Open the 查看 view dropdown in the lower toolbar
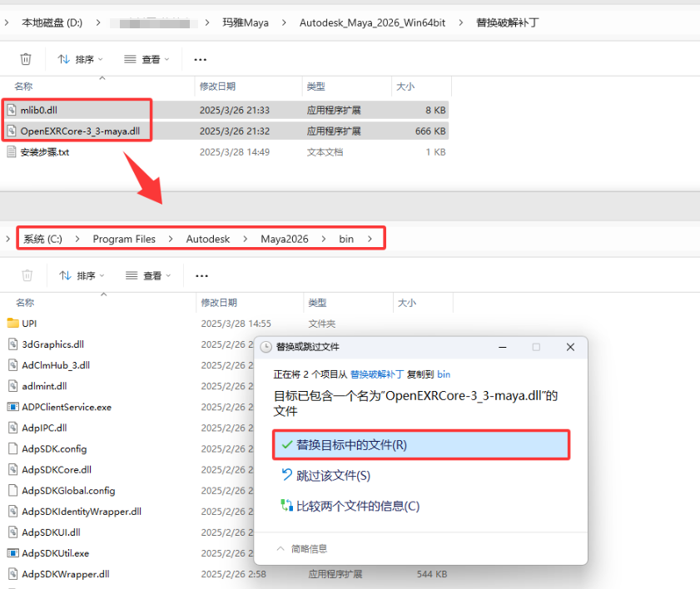 tap(148, 275)
